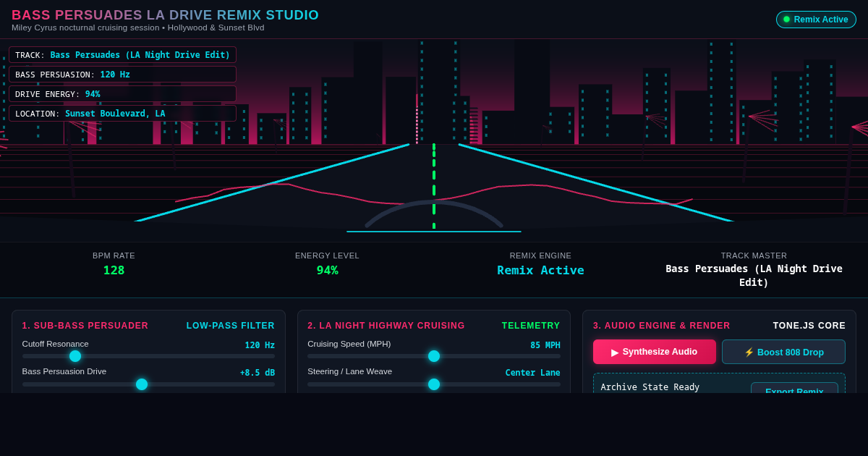Image resolution: width=868 pixels, height=456 pixels.
Task: Click the Sub-Bass Persuader panel heading
Action: tap(85, 326)
